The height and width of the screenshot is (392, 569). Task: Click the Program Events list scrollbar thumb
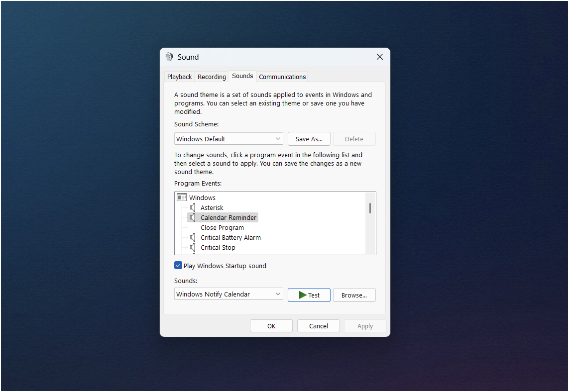click(x=370, y=208)
